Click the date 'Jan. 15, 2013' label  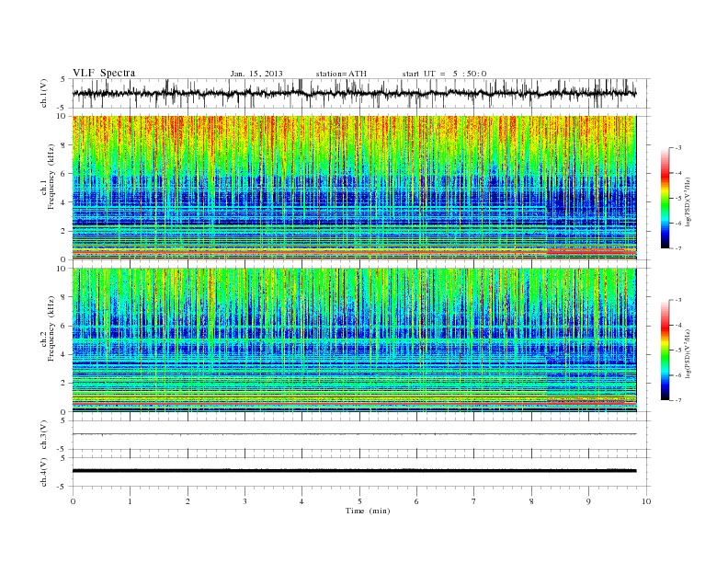[x=256, y=74]
